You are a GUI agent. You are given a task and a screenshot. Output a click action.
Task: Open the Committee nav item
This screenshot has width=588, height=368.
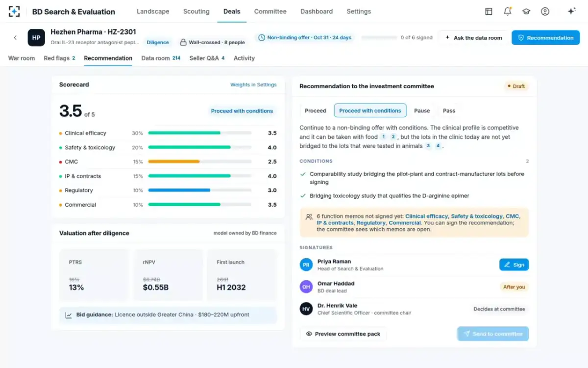(x=270, y=11)
